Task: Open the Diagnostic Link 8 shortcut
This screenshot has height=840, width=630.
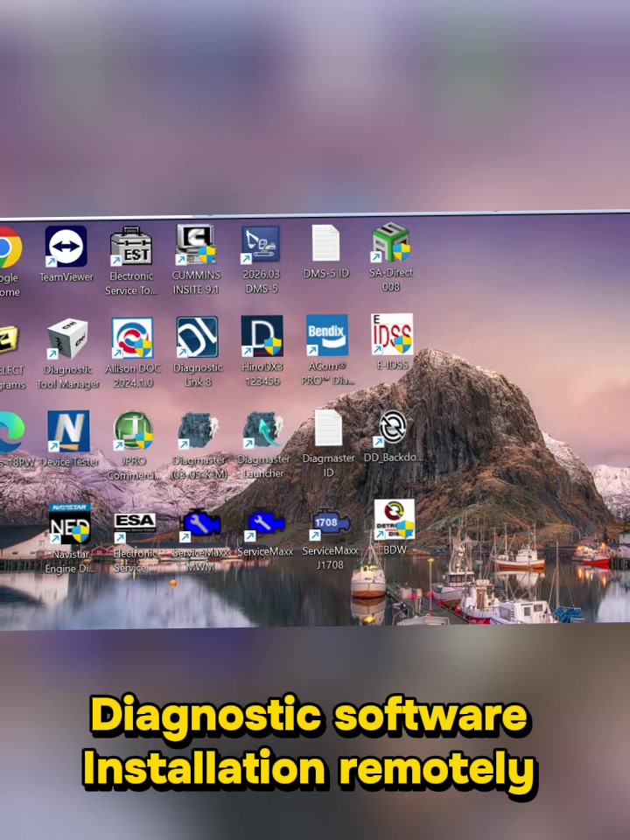Action: click(x=197, y=337)
